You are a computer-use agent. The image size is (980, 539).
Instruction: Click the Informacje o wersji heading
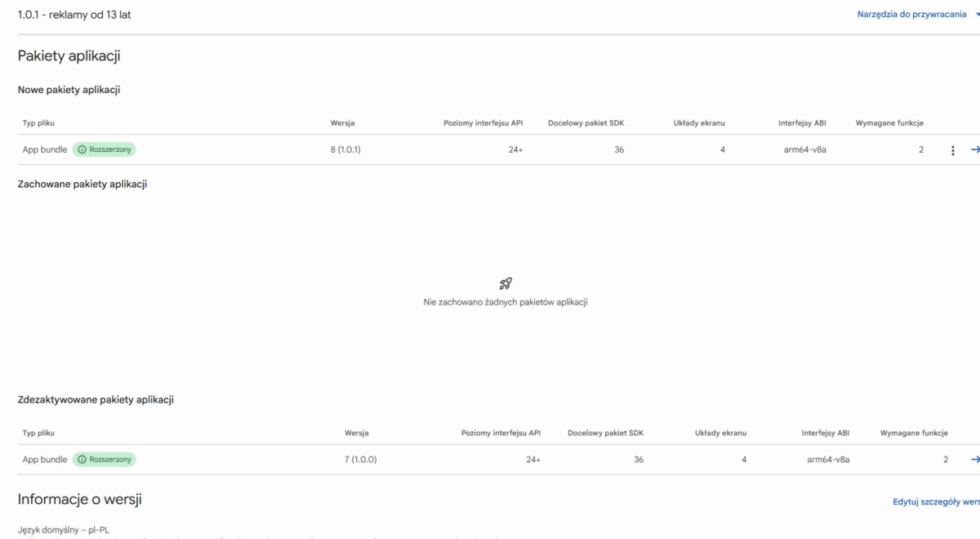pyautogui.click(x=80, y=500)
